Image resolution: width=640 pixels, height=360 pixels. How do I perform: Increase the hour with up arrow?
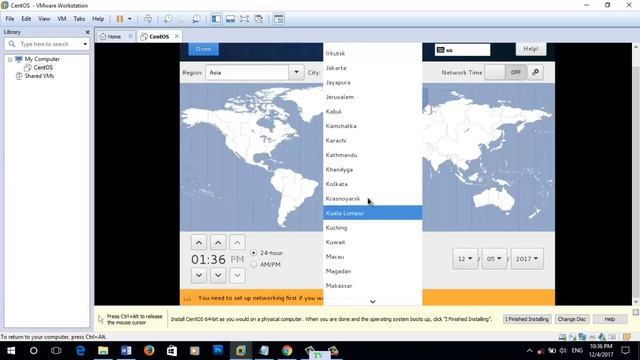click(199, 243)
